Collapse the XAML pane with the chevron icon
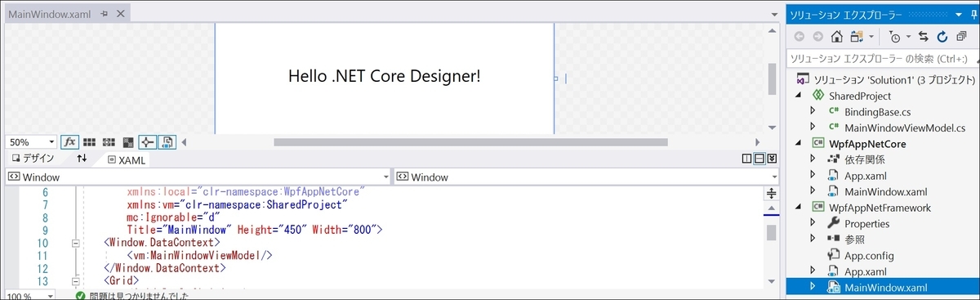Image resolution: width=980 pixels, height=300 pixels. 771,159
